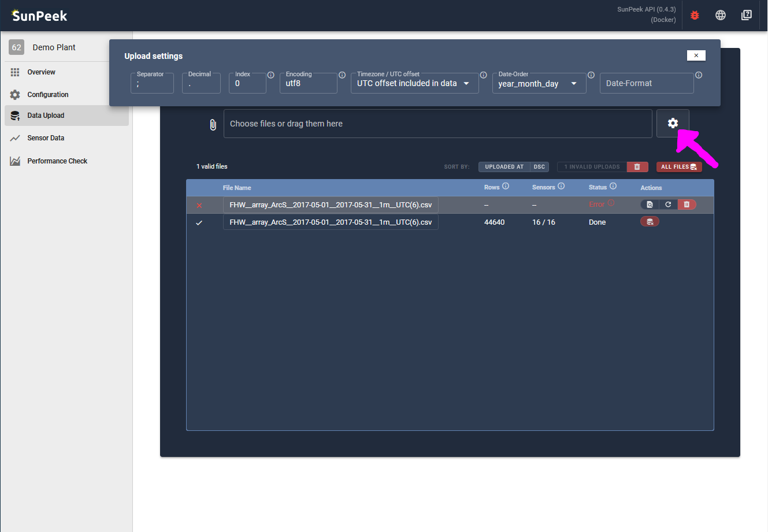Click the 1 Invalid Uploads label
This screenshot has height=532, width=768.
click(592, 167)
